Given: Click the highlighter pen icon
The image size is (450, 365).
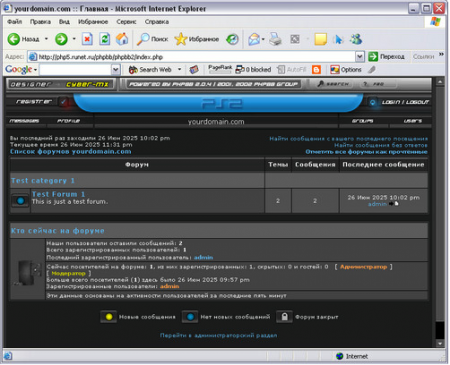Looking at the screenshot, I should tap(372, 70).
